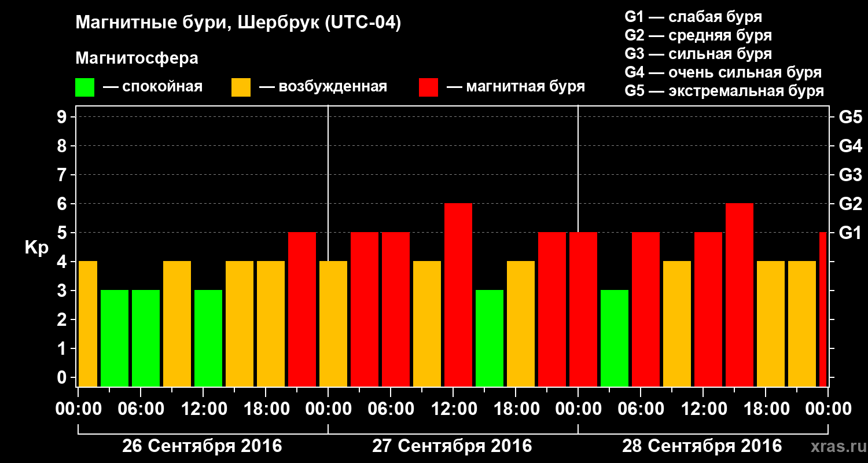Screen dimensions: 868x463
Task: Click the '18:00' tick label above 26 Сентября
Action: tap(266, 409)
